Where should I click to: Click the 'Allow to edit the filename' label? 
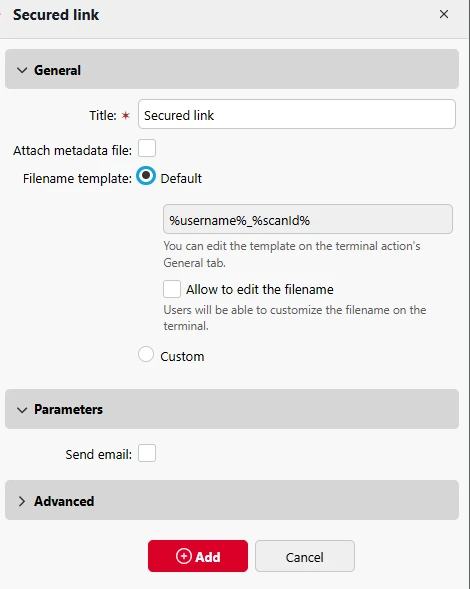point(260,289)
